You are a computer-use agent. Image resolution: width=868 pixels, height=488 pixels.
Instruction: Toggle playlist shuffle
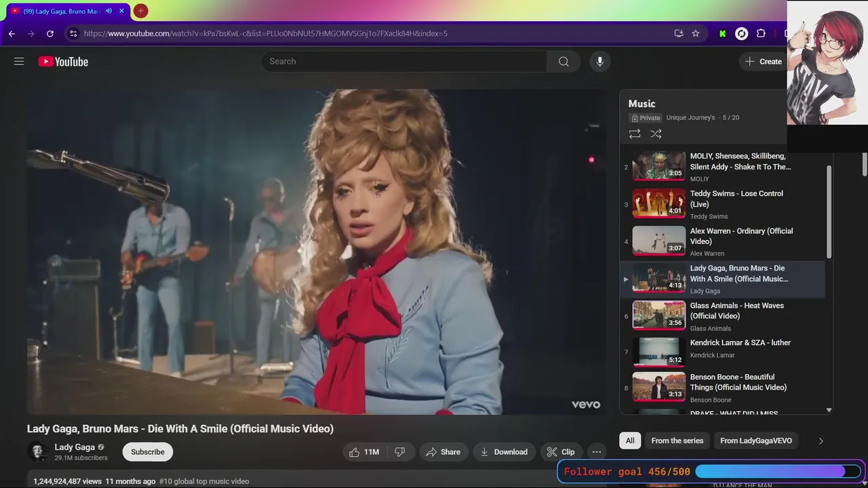pos(656,134)
